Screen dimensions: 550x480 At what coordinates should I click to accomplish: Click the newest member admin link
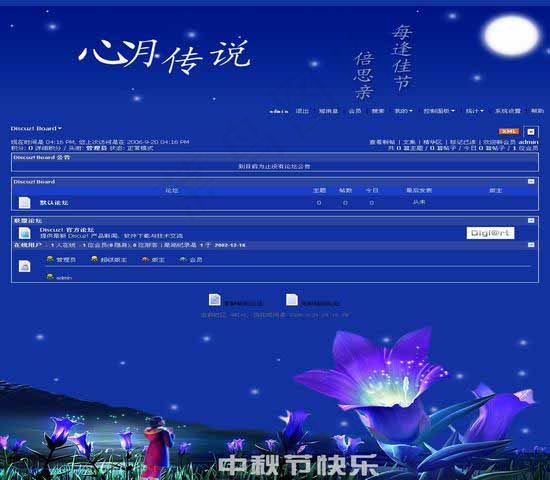[x=528, y=142]
